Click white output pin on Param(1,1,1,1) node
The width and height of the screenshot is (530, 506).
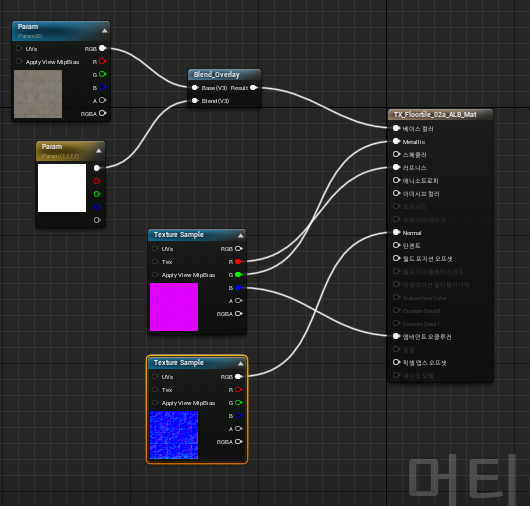point(97,168)
